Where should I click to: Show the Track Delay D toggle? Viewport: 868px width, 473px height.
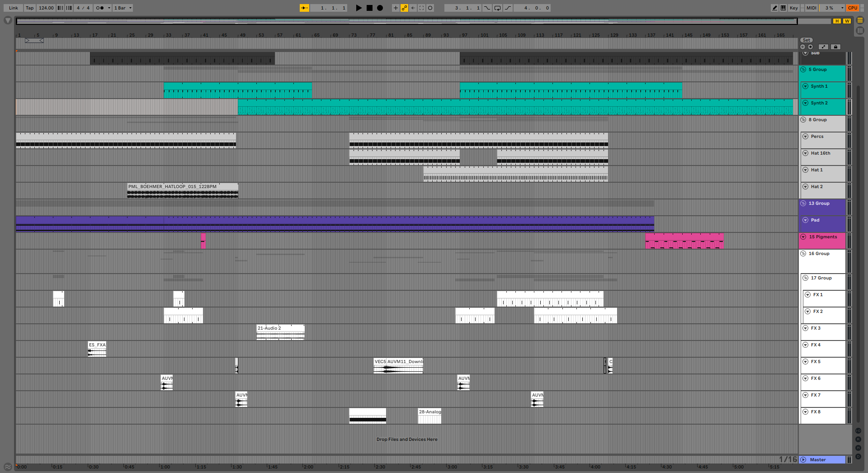[858, 457]
